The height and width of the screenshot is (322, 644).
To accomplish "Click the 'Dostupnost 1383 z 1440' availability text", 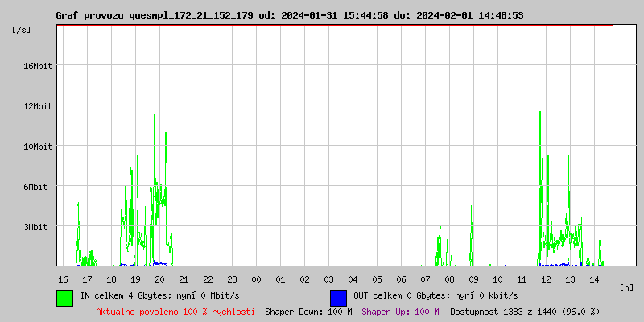I will (x=525, y=311).
